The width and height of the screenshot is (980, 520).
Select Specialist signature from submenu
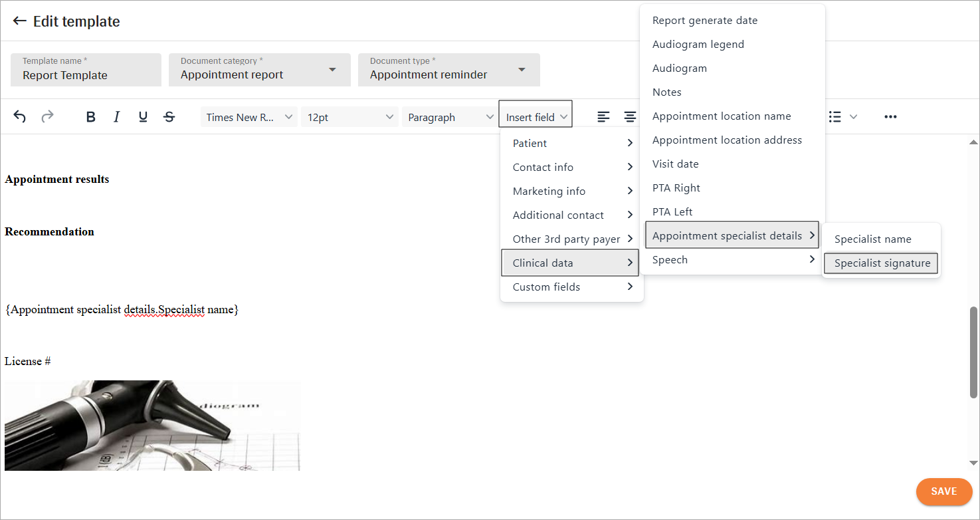coord(882,263)
